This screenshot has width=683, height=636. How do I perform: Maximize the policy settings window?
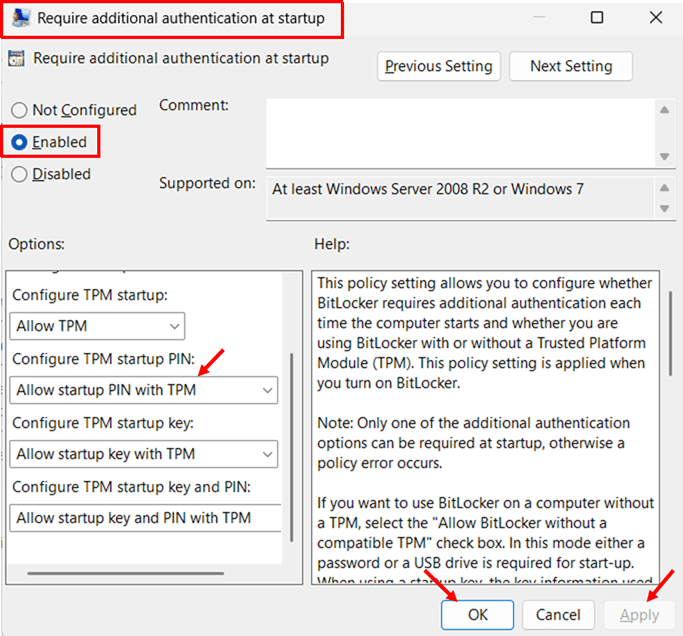point(597,18)
